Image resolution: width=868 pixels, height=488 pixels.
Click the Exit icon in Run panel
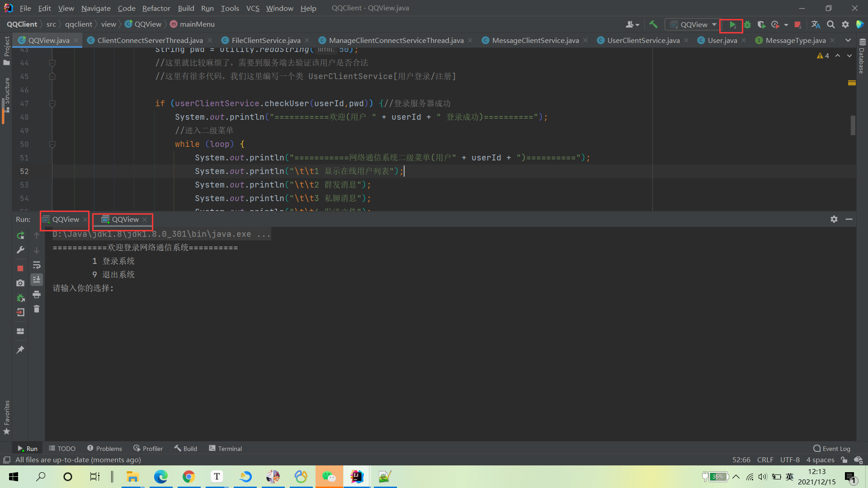(20, 312)
